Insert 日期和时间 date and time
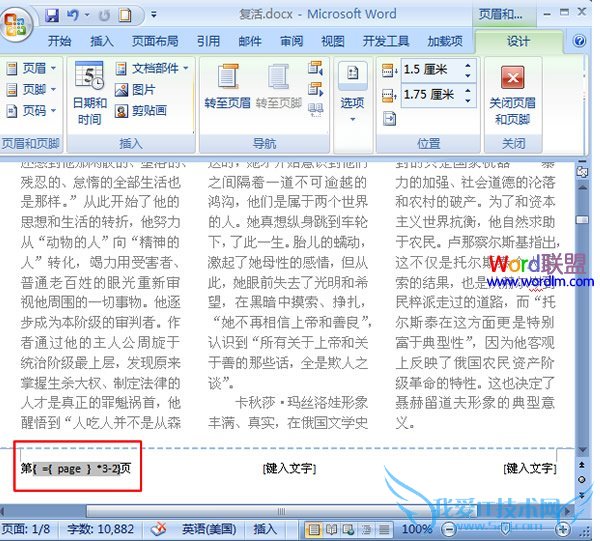Screen dimensions: 600x541 [x=90, y=93]
